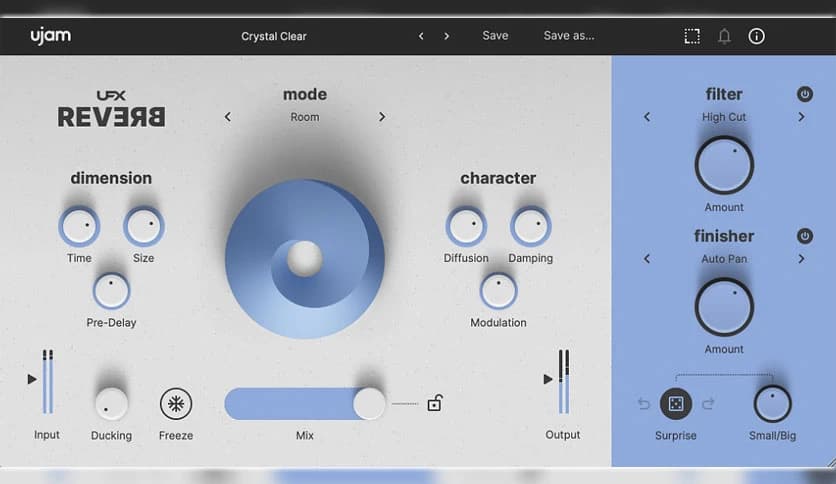Click the Save as... button
This screenshot has height=484, width=836.
(569, 36)
